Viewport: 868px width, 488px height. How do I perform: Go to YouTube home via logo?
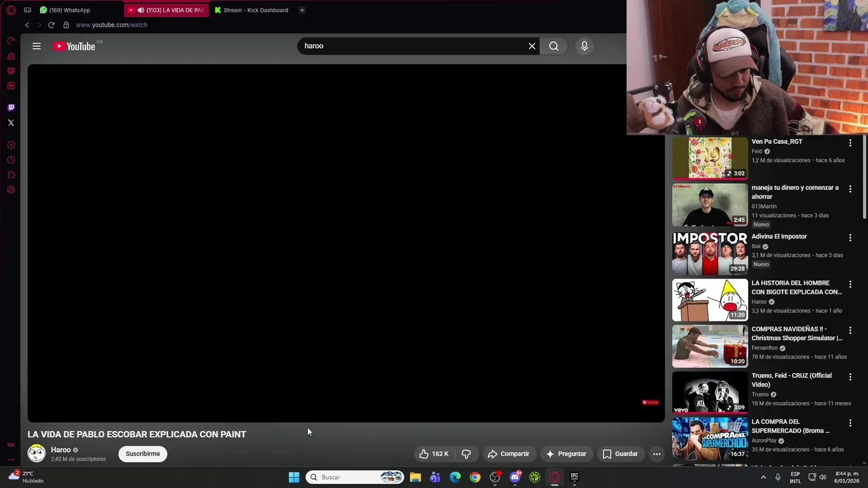point(75,46)
